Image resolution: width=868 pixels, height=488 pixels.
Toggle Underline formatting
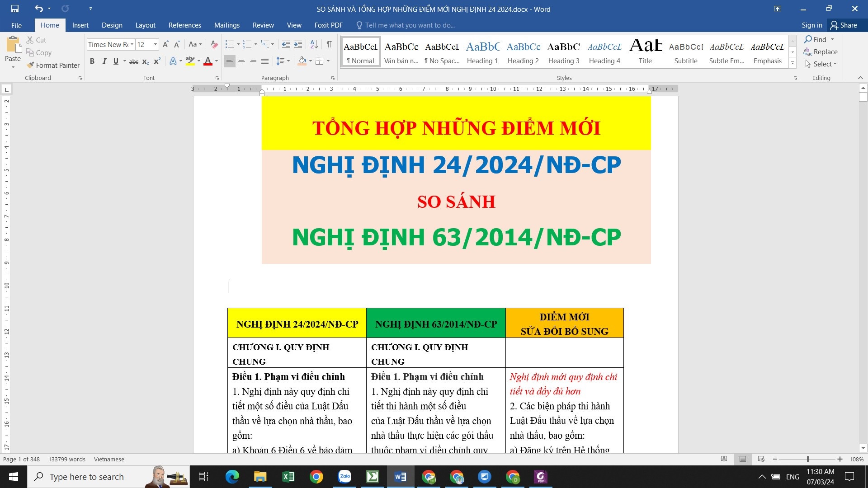coord(116,61)
